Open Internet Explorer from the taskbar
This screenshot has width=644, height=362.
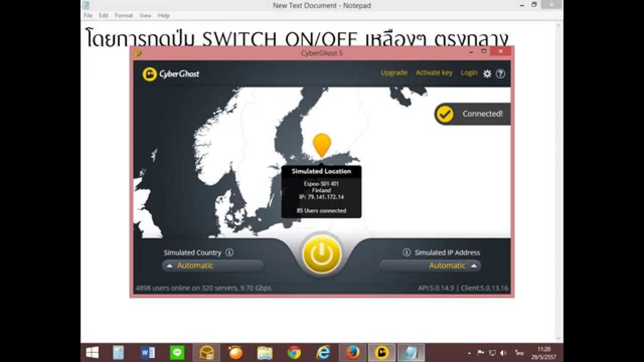324,352
